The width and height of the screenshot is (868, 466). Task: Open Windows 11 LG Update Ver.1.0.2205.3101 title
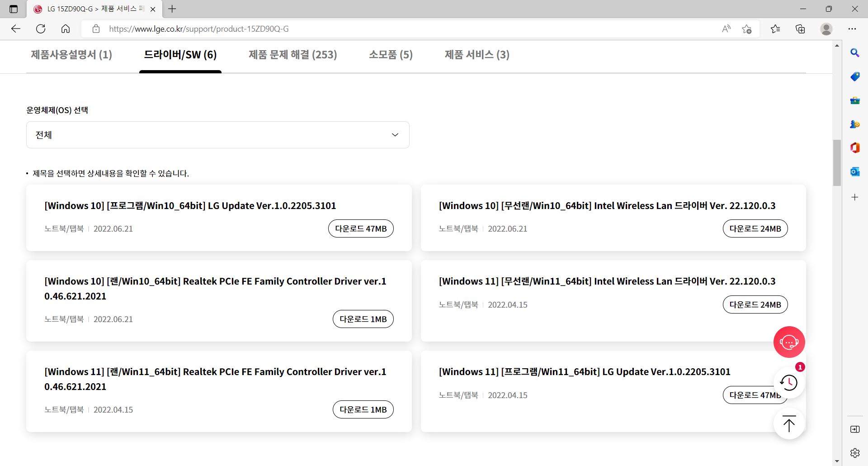[x=585, y=372]
